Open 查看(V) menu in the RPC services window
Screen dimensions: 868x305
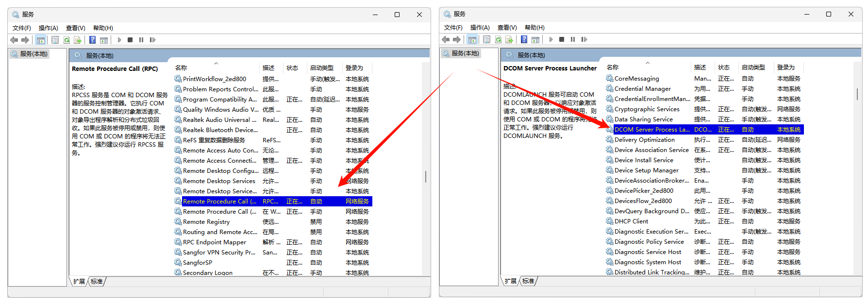coord(76,28)
